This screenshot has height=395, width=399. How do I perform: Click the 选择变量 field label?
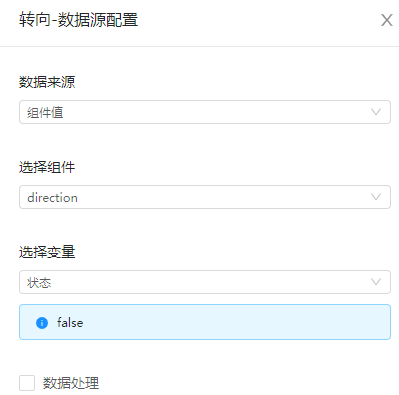point(47,252)
